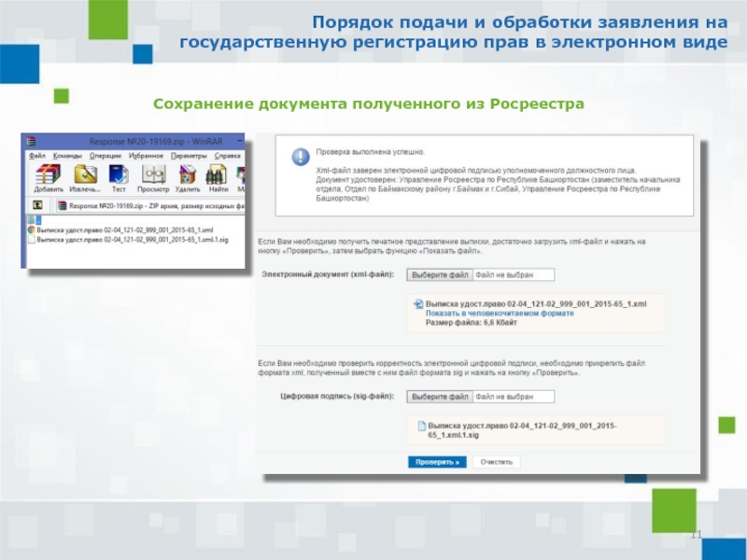The height and width of the screenshot is (560, 747).
Task: Open the Параметры menu
Action: [x=189, y=156]
